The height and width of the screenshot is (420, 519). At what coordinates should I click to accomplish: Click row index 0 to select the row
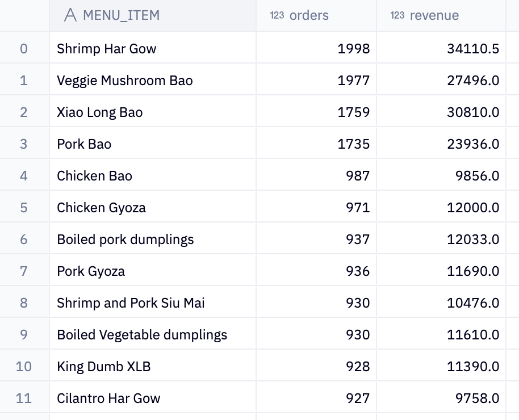(x=24, y=48)
